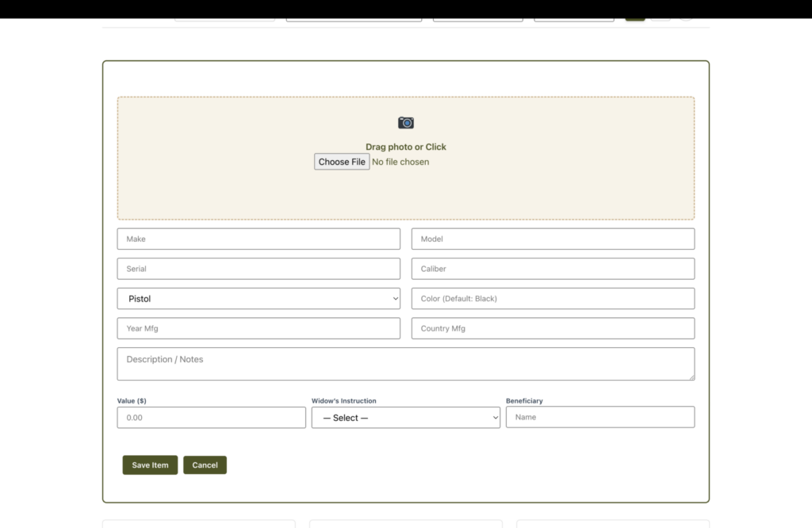This screenshot has height=528, width=812.
Task: Click the Cancel button
Action: tap(205, 465)
